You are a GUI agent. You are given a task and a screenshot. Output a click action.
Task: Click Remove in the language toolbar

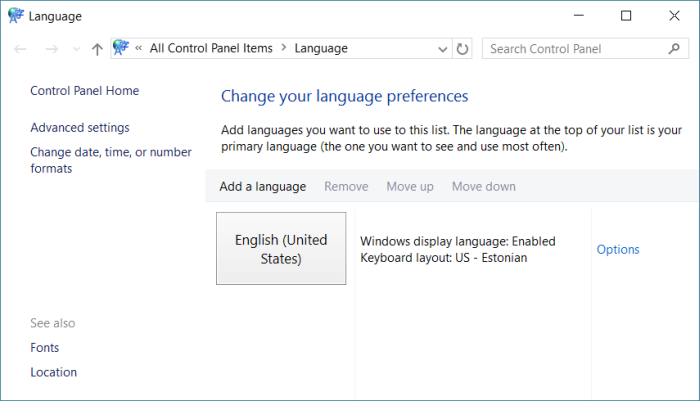(346, 186)
